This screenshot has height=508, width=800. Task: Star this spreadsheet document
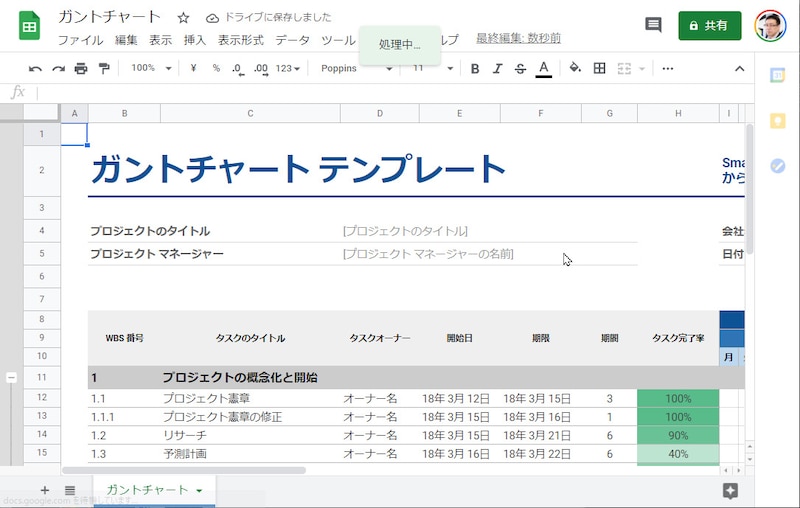(x=183, y=18)
